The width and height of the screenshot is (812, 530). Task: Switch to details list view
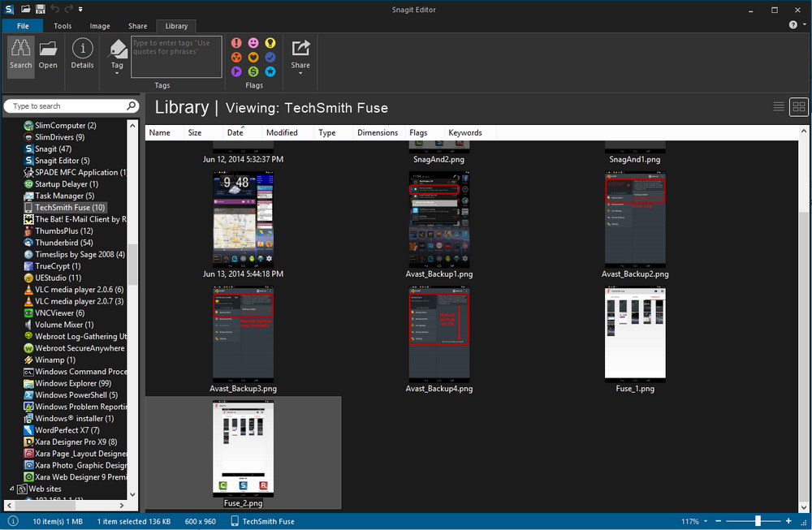(779, 106)
